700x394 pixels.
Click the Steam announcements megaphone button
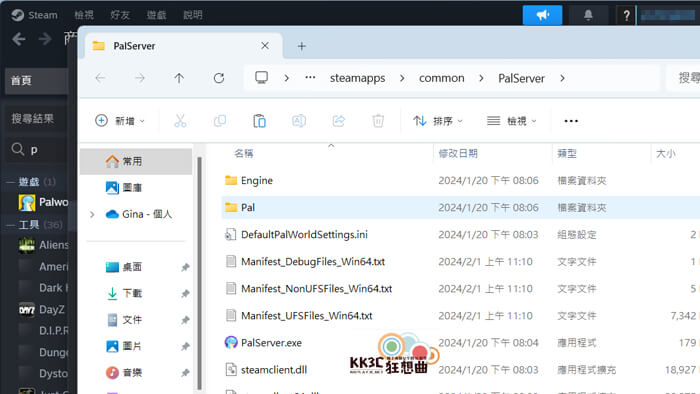click(x=542, y=15)
